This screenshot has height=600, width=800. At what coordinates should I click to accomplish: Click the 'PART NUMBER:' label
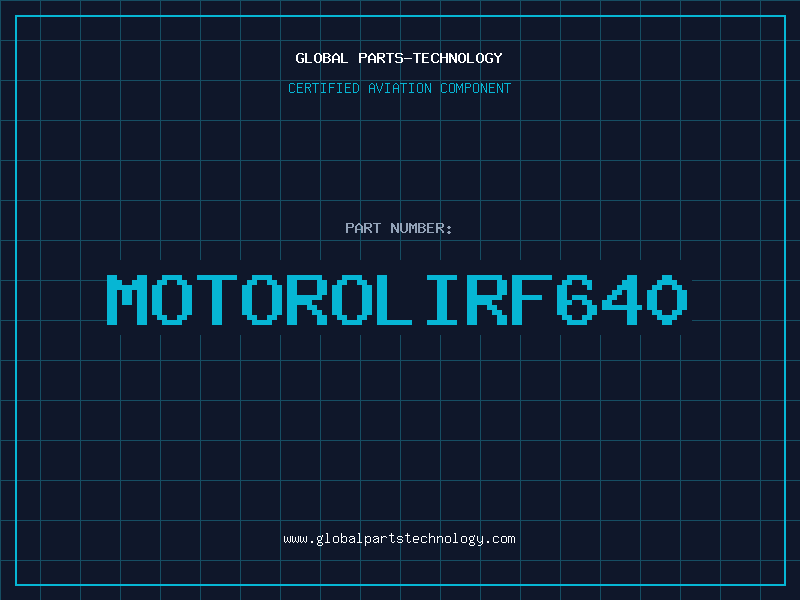click(x=399, y=228)
